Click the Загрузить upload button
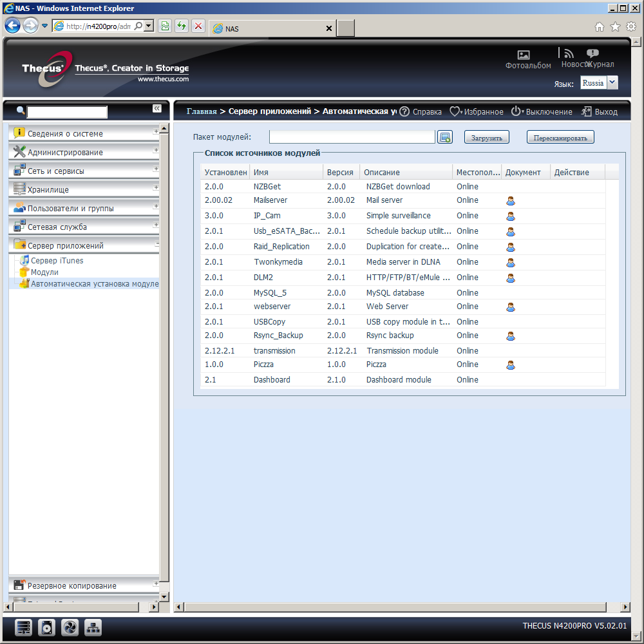644x644 pixels. (x=487, y=138)
